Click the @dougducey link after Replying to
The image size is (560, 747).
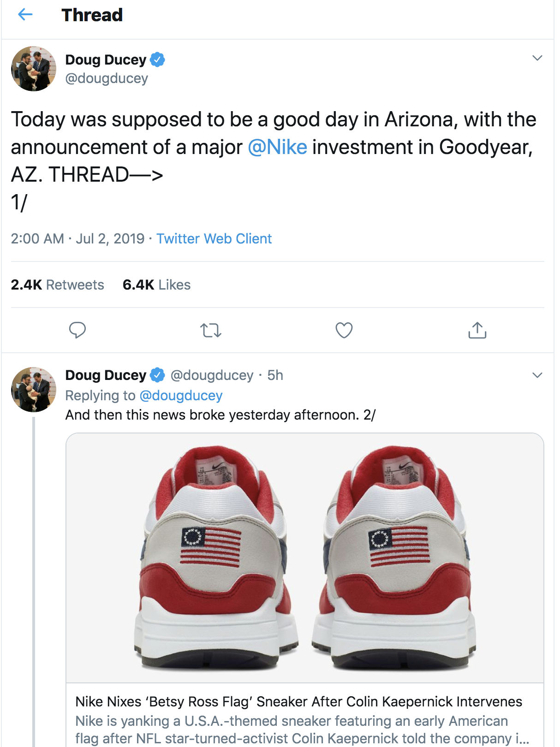tap(181, 396)
